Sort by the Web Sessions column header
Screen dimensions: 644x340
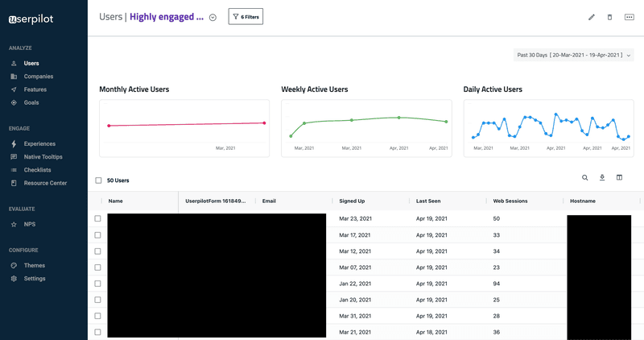click(510, 201)
